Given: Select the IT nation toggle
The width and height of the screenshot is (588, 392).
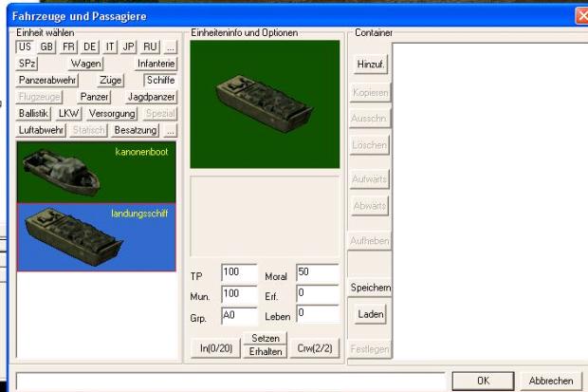Looking at the screenshot, I should (x=110, y=47).
